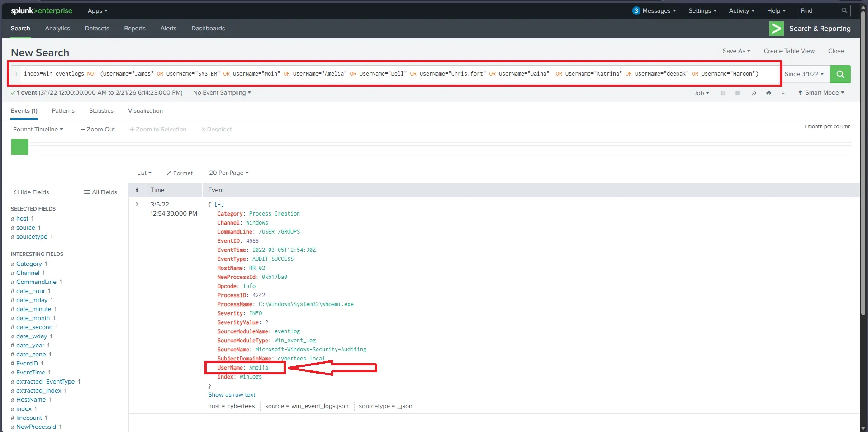Open the Messages notification icon
The width and height of the screenshot is (868, 432).
click(636, 10)
